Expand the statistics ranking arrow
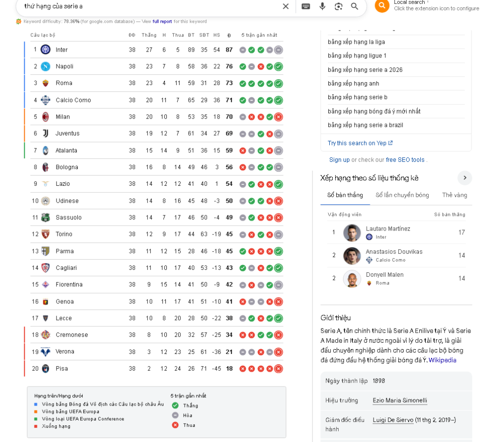 coord(465,178)
